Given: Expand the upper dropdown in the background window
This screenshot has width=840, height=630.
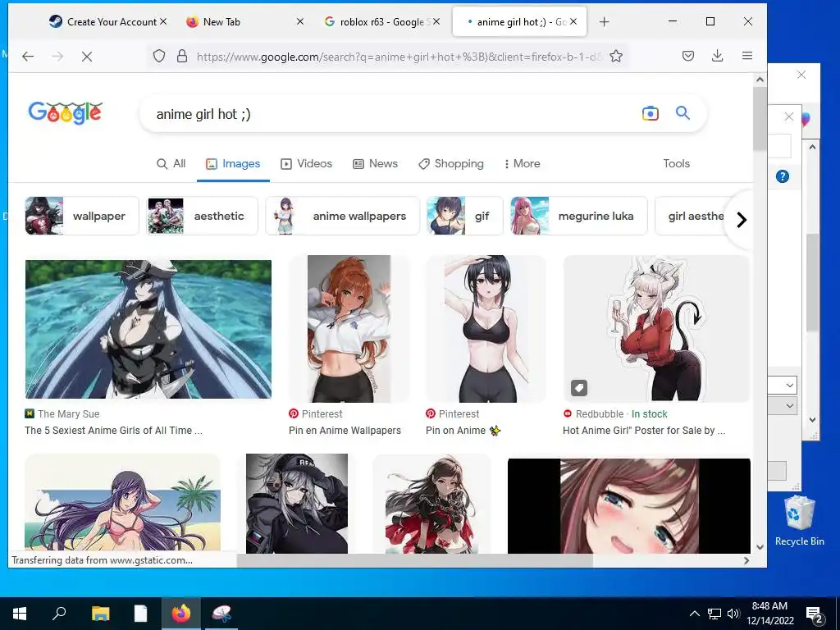Looking at the screenshot, I should tap(790, 385).
